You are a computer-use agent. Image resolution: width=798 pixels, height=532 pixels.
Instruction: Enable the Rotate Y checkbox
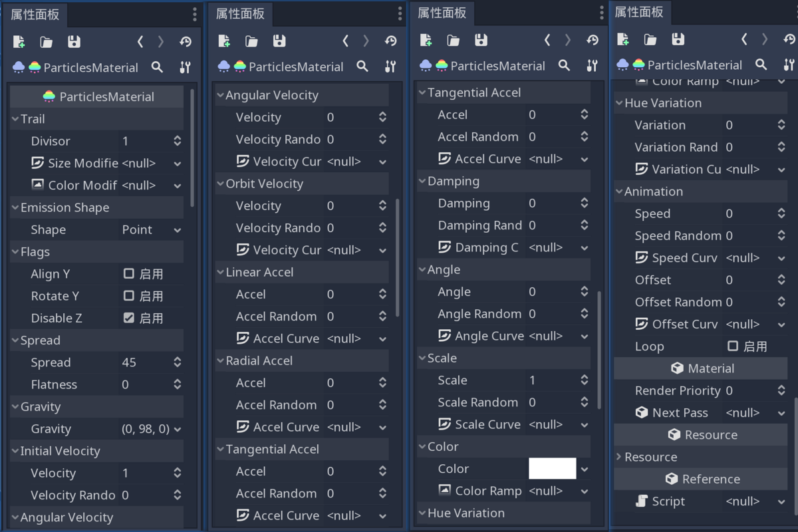coord(129,295)
